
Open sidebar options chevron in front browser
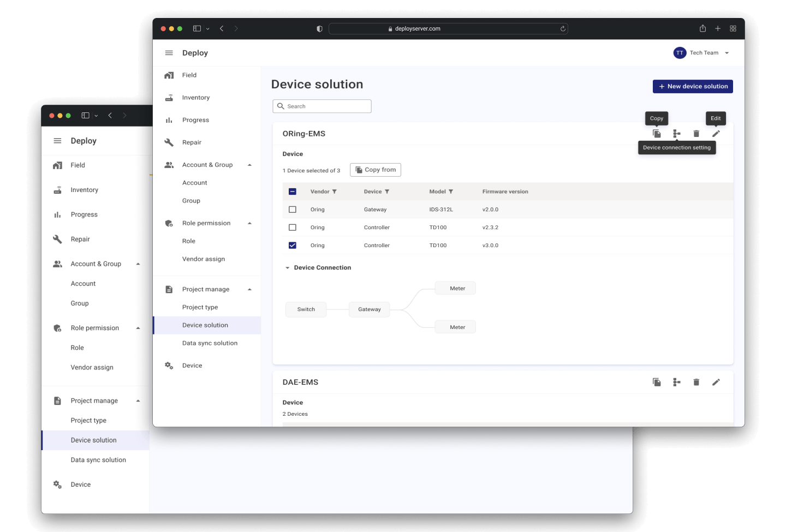click(207, 29)
